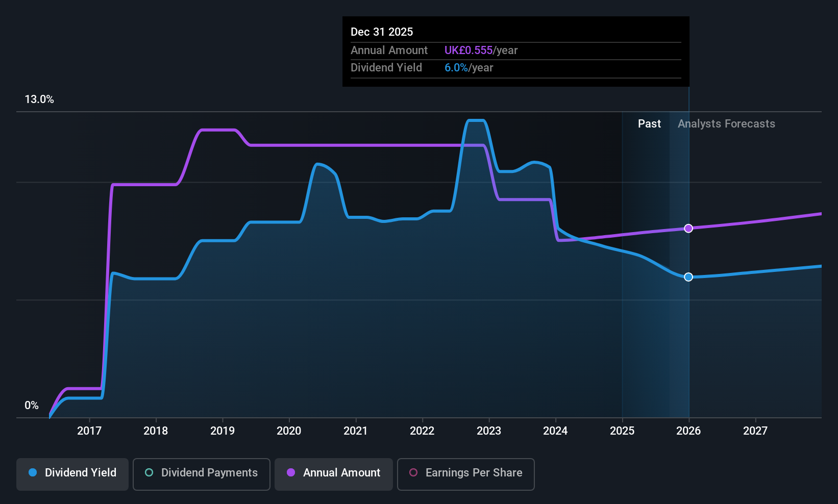Click the 13.0% y-axis label
This screenshot has height=504, width=838.
coord(39,99)
